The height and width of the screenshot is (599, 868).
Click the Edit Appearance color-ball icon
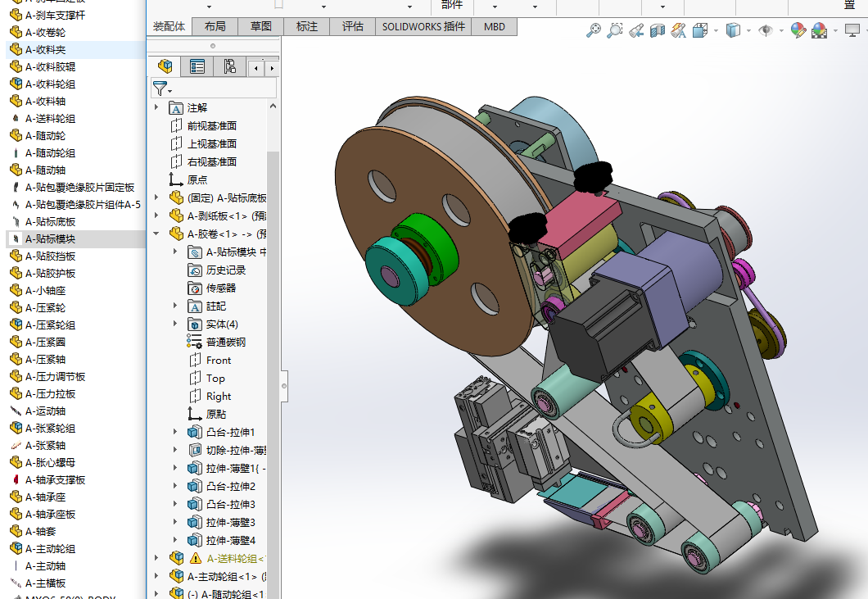(798, 31)
